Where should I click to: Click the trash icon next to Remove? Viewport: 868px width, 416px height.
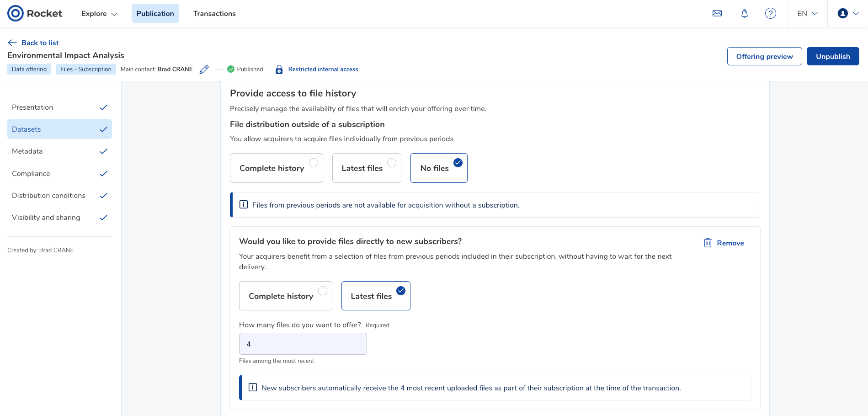[708, 243]
